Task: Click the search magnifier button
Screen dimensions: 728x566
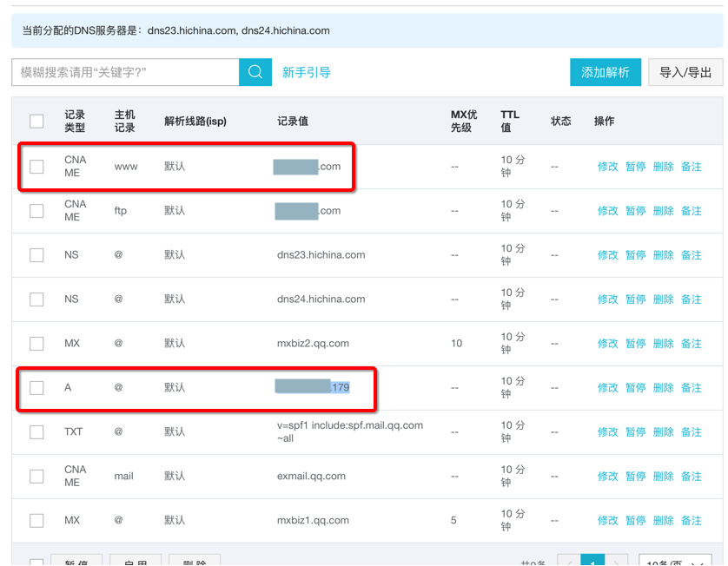Action: click(x=255, y=72)
